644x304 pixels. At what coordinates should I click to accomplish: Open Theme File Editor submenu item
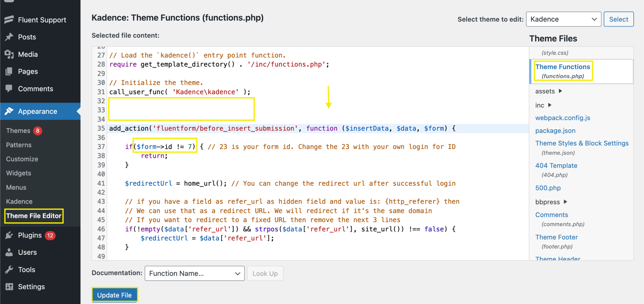coord(34,216)
